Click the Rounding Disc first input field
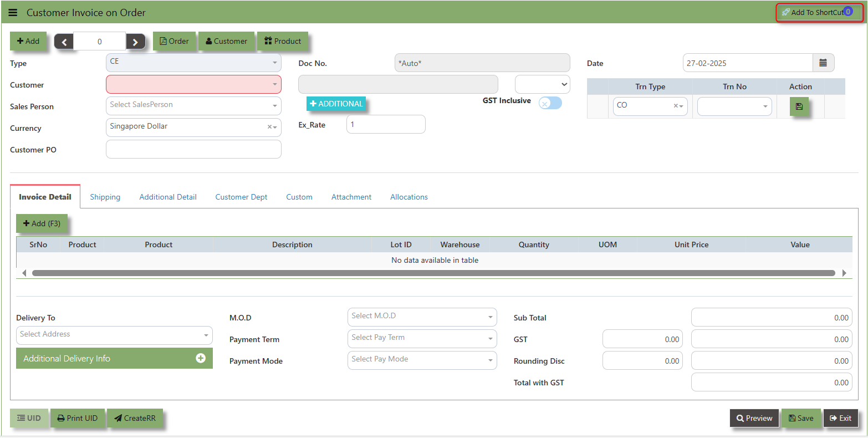 642,360
